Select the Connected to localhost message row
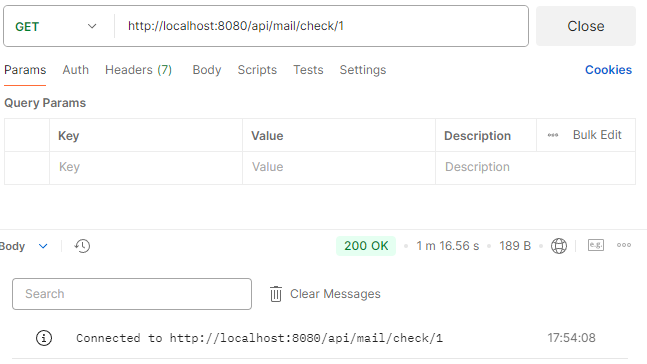This screenshot has width=647, height=364. tap(320, 338)
